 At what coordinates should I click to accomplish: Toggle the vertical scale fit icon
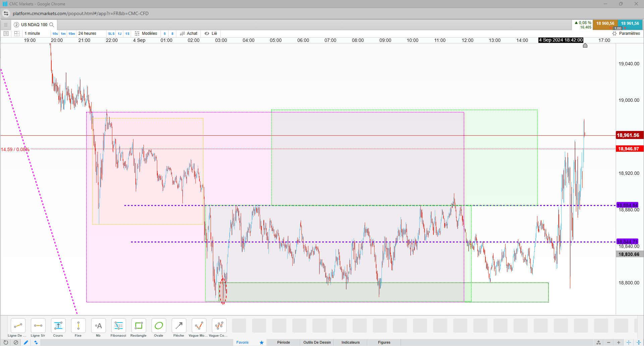tap(639, 342)
